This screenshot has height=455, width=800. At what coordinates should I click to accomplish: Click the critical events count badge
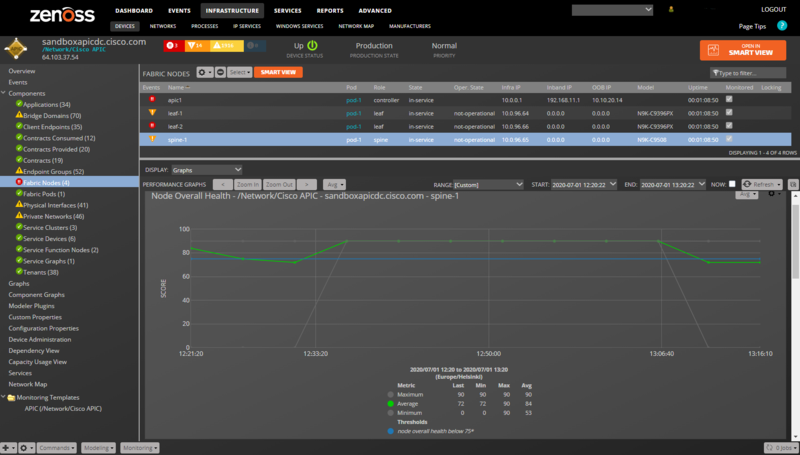click(x=173, y=45)
